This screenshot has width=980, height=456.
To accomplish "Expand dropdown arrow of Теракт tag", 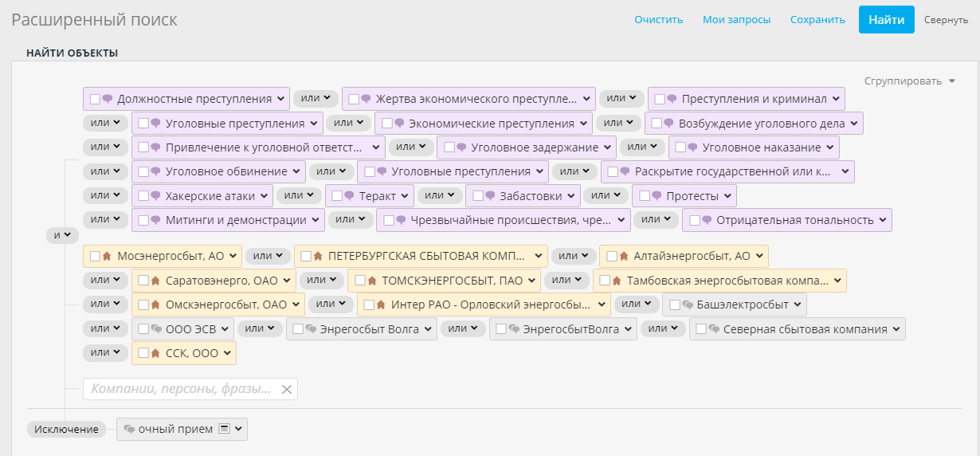I will tap(405, 195).
